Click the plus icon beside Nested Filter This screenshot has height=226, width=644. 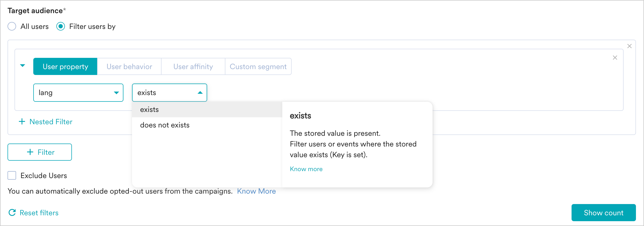[22, 122]
